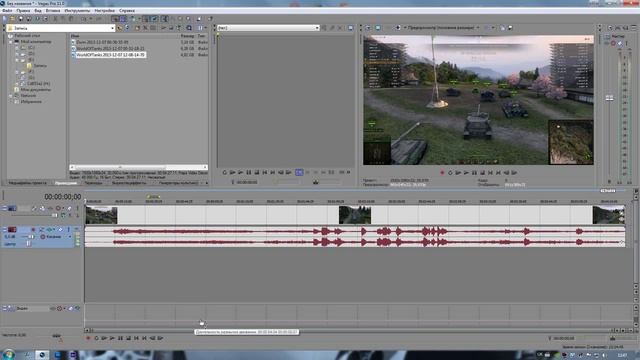Open the Справка menu

click(x=127, y=11)
